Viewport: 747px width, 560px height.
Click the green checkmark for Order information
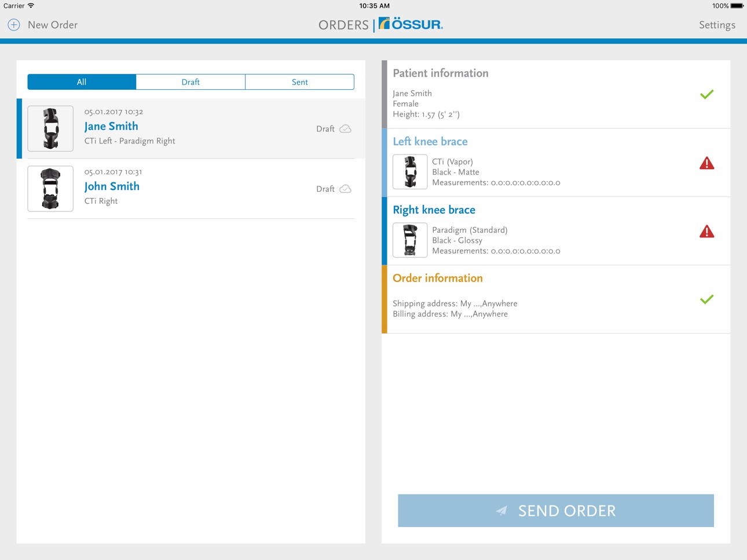706,299
